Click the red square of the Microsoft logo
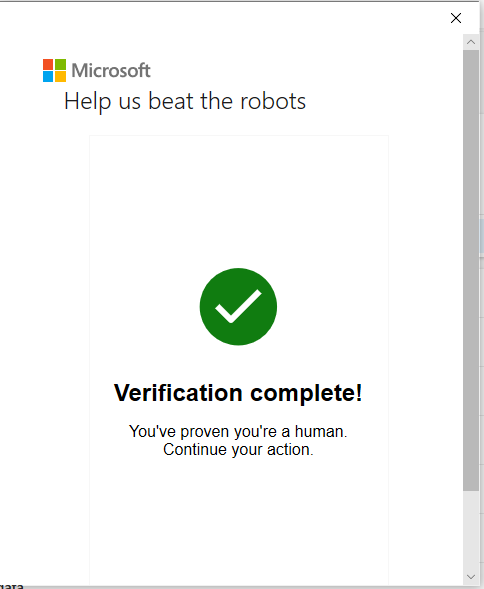The width and height of the screenshot is (484, 589). click(48, 64)
